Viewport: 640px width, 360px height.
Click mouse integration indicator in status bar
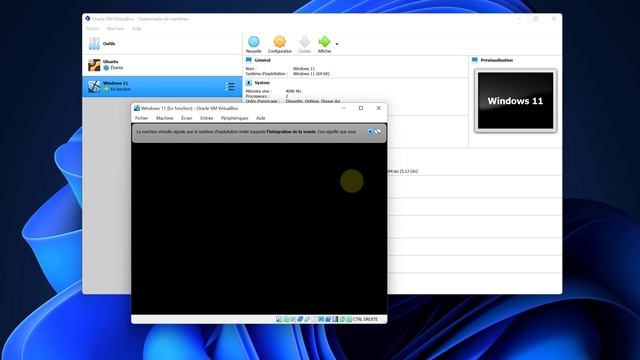(342, 319)
